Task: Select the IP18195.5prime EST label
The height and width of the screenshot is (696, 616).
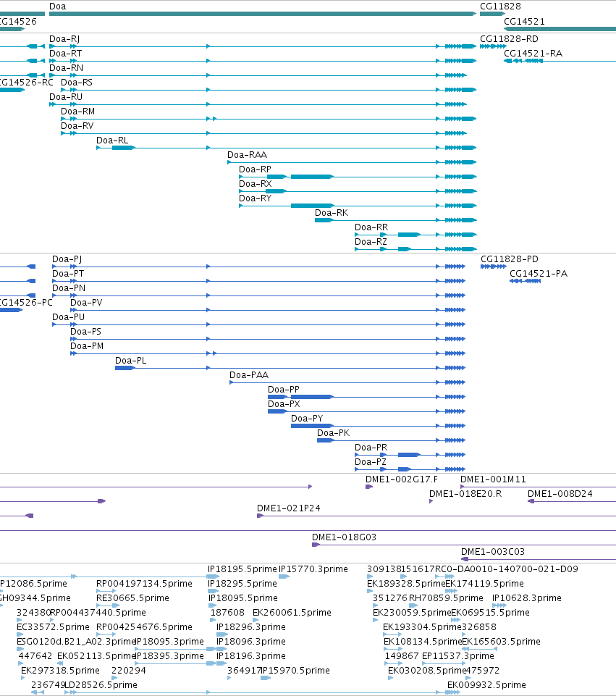Action: click(242, 569)
